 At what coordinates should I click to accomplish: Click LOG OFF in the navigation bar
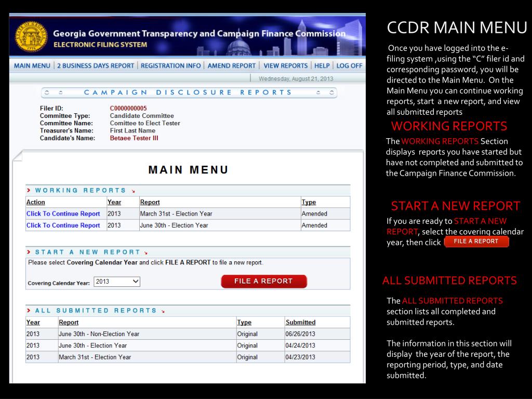(x=349, y=66)
